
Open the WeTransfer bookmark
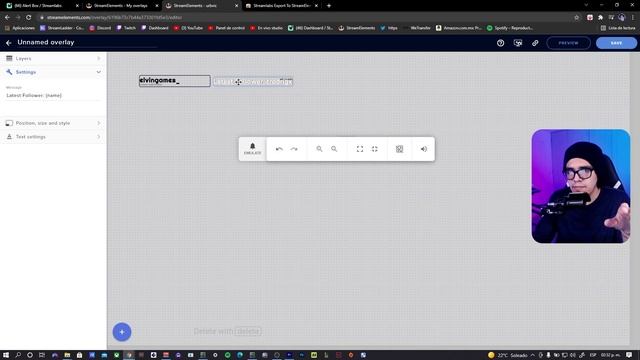coord(417,28)
